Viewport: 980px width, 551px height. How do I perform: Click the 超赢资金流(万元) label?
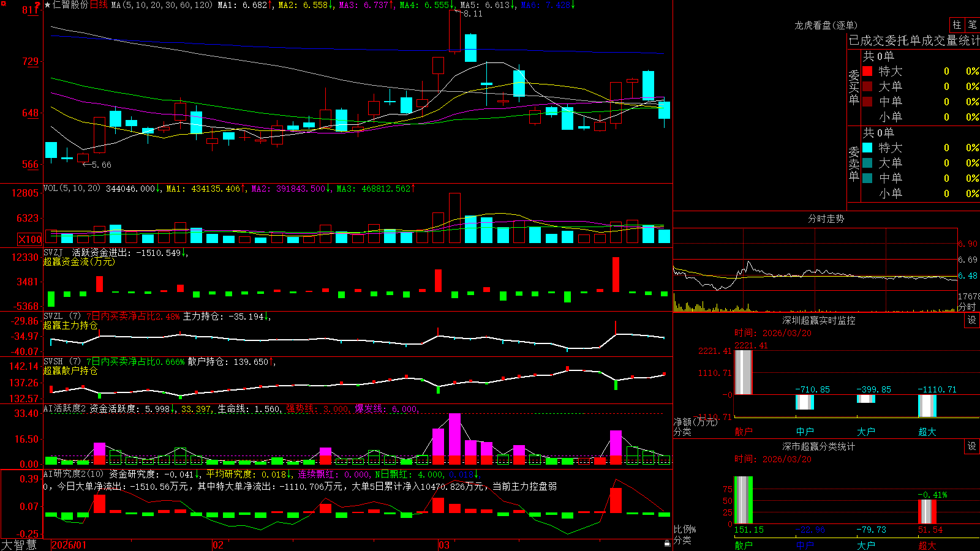[79, 261]
